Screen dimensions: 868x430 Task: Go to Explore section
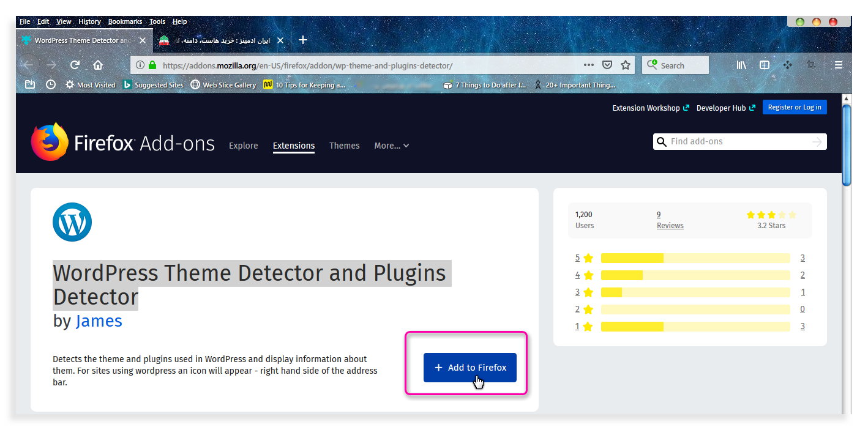(x=244, y=146)
